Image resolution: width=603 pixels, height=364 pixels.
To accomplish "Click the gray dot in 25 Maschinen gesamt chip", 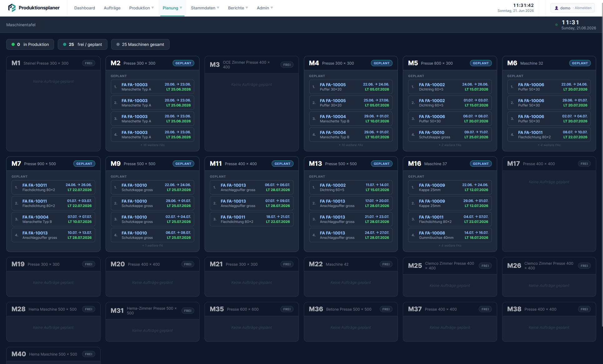I will 118,44.
